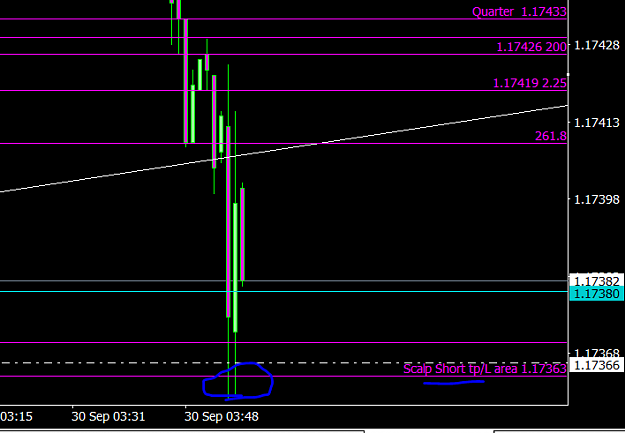The image size is (625, 433).
Task: Click the '30 Sep 03:48' time label
Action: point(222,417)
